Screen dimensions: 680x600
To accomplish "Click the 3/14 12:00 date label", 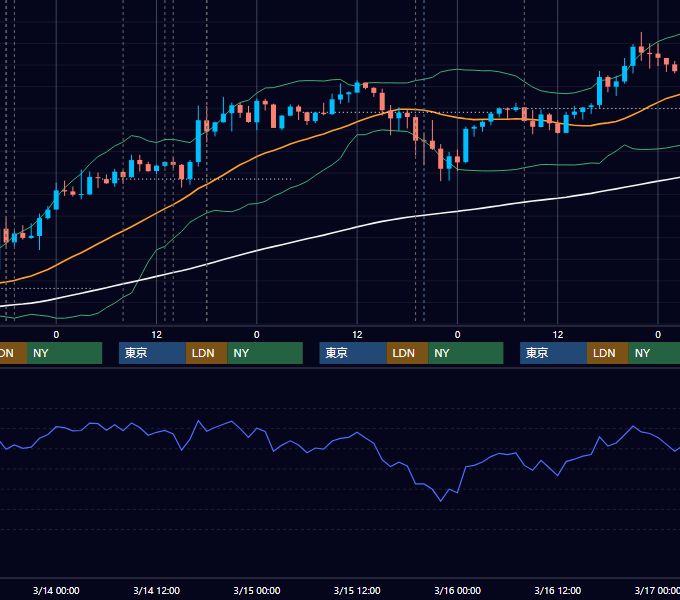I will 157,590.
